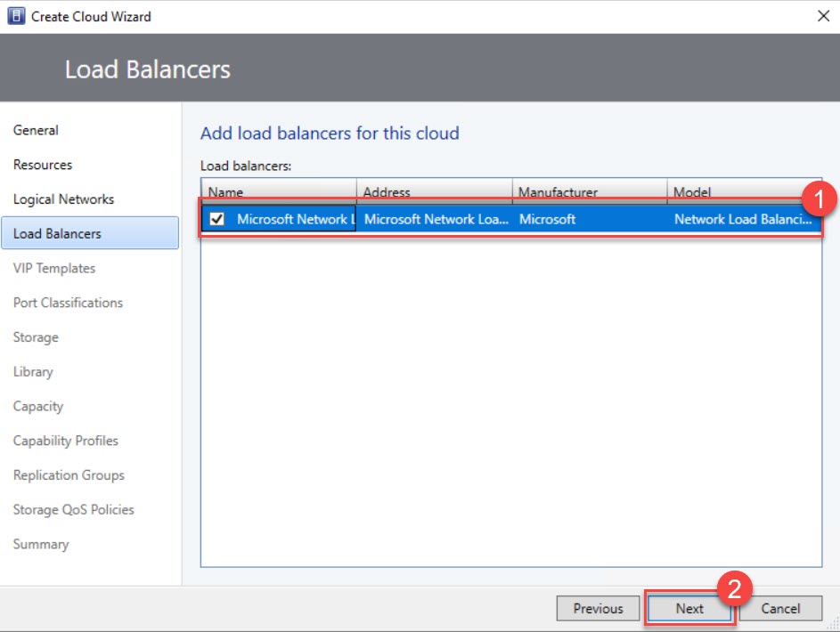This screenshot has height=632, width=840.
Task: Open the Storage wizard step
Action: pos(36,337)
